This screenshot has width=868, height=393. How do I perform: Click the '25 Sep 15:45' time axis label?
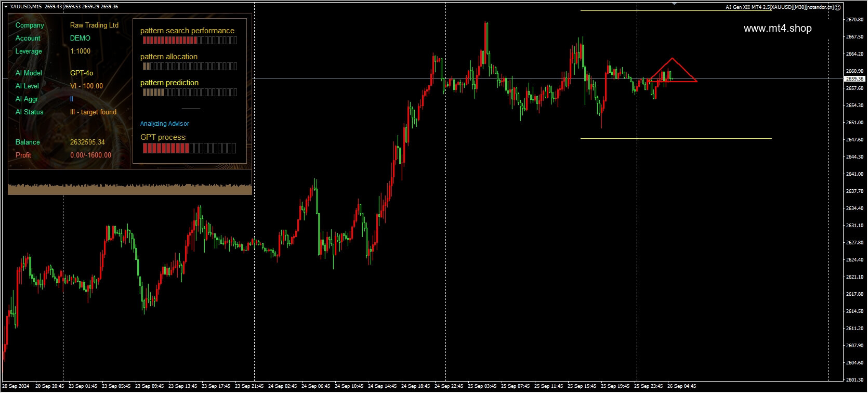click(582, 386)
